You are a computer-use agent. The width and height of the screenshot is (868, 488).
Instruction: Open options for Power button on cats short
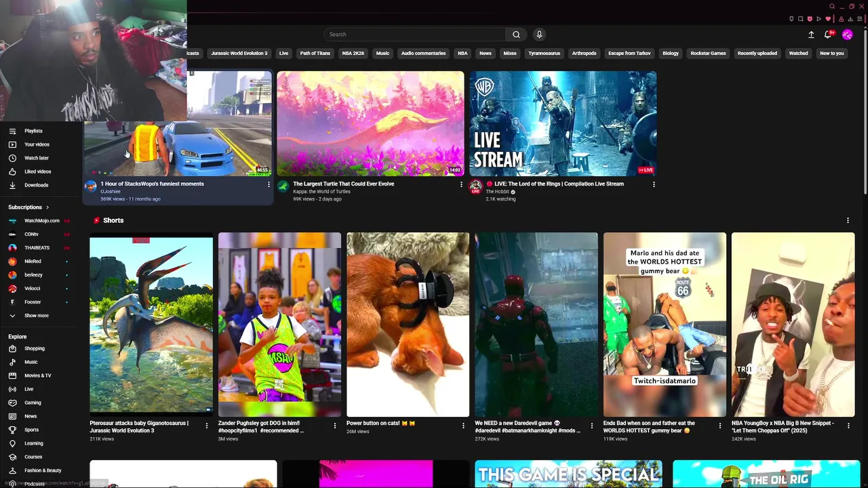463,426
